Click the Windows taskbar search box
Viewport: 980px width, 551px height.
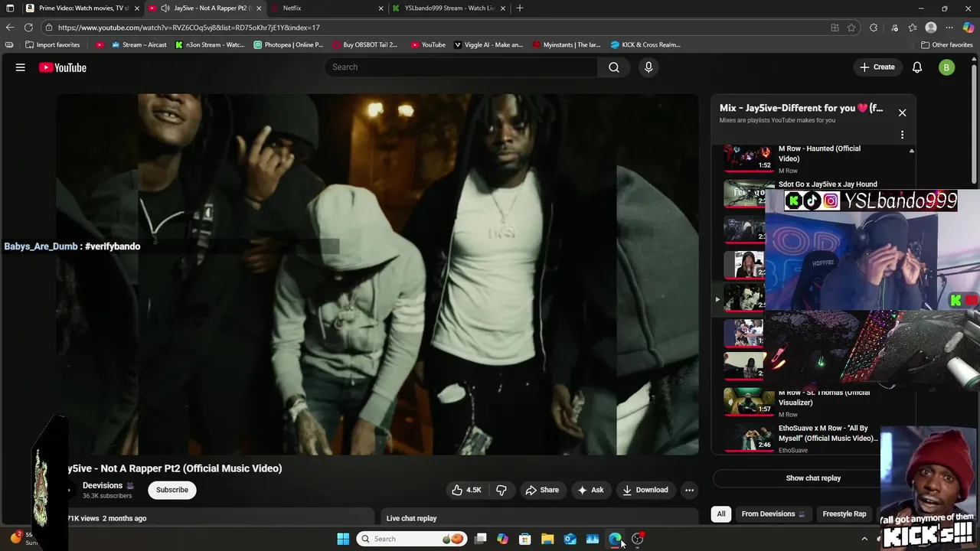pyautogui.click(x=413, y=539)
